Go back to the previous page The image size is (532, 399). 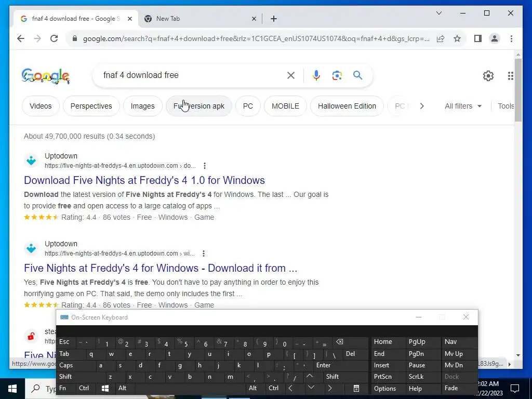pos(21,38)
